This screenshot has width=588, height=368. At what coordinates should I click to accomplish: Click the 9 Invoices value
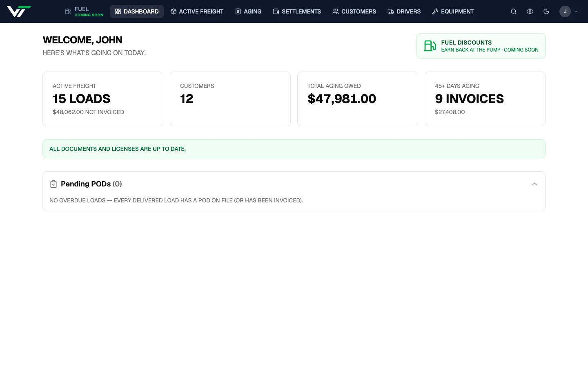tap(469, 99)
